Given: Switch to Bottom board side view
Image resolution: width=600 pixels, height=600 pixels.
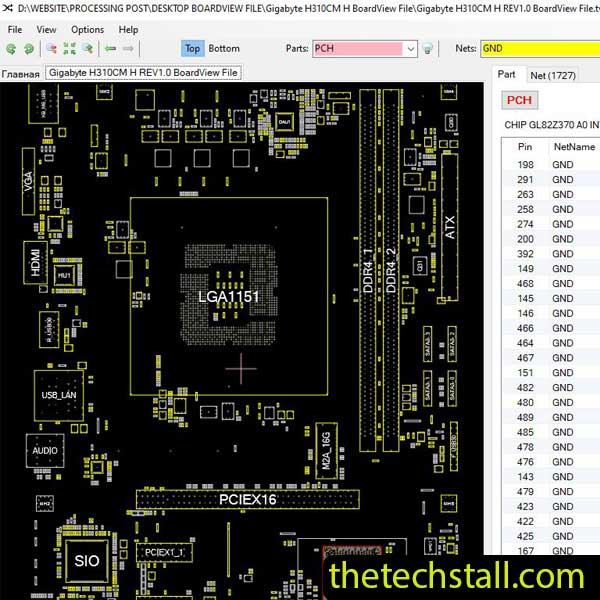Looking at the screenshot, I should click(224, 48).
